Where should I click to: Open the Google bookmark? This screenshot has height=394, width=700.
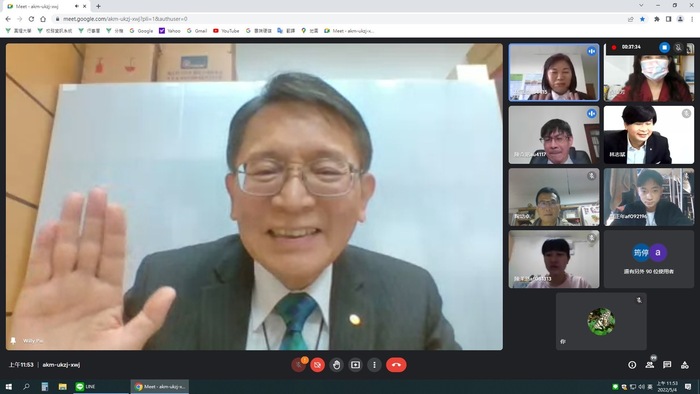click(141, 31)
